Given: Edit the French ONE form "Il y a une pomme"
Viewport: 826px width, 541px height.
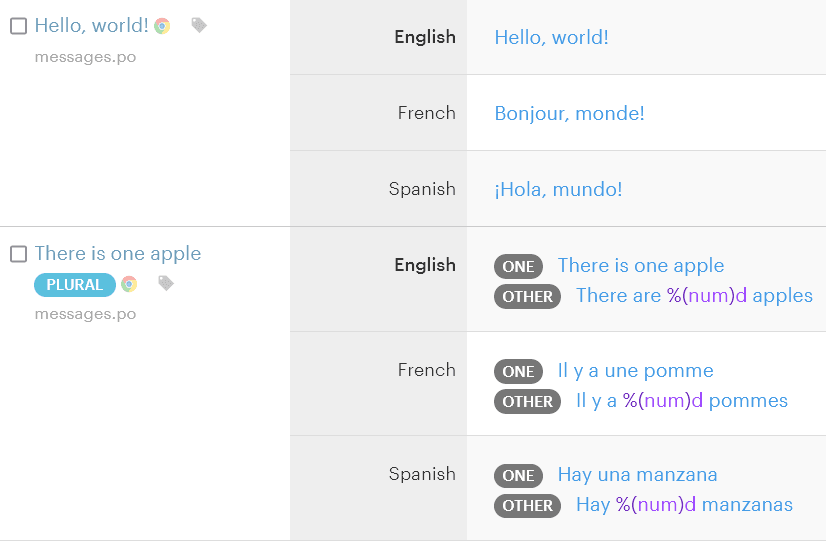Looking at the screenshot, I should (635, 371).
